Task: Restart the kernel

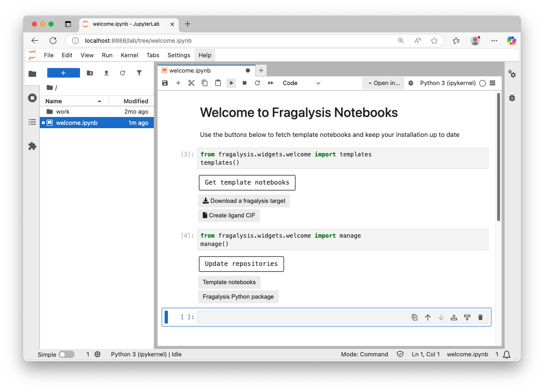Action: [x=257, y=83]
